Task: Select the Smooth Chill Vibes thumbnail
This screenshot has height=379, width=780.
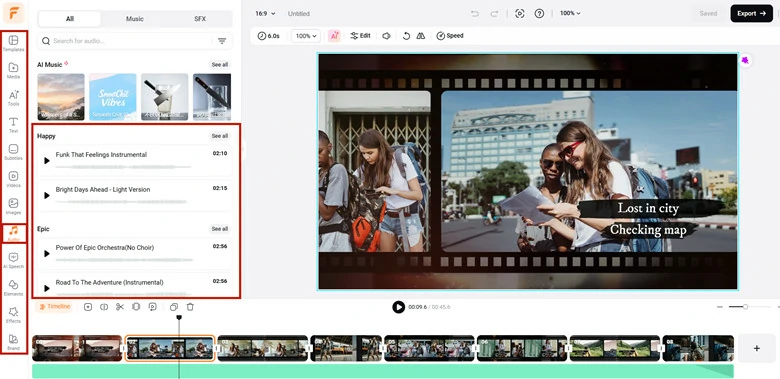Action: coord(112,97)
